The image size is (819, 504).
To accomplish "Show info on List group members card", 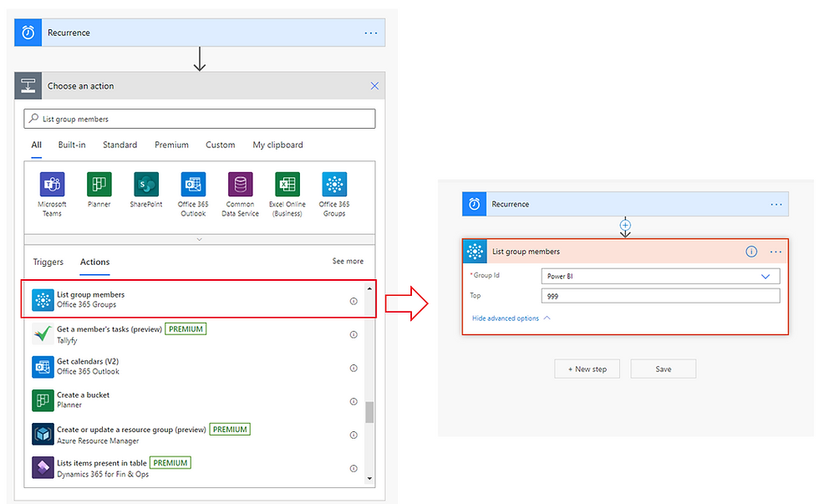I will [751, 252].
